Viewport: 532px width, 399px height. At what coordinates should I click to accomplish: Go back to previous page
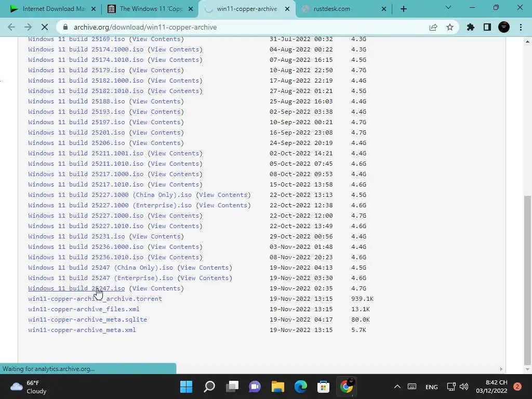click(x=11, y=27)
